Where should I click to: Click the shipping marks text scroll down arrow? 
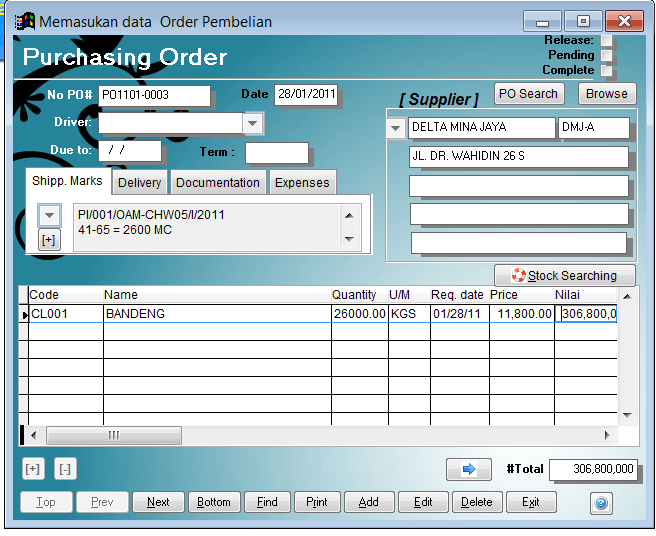point(350,239)
